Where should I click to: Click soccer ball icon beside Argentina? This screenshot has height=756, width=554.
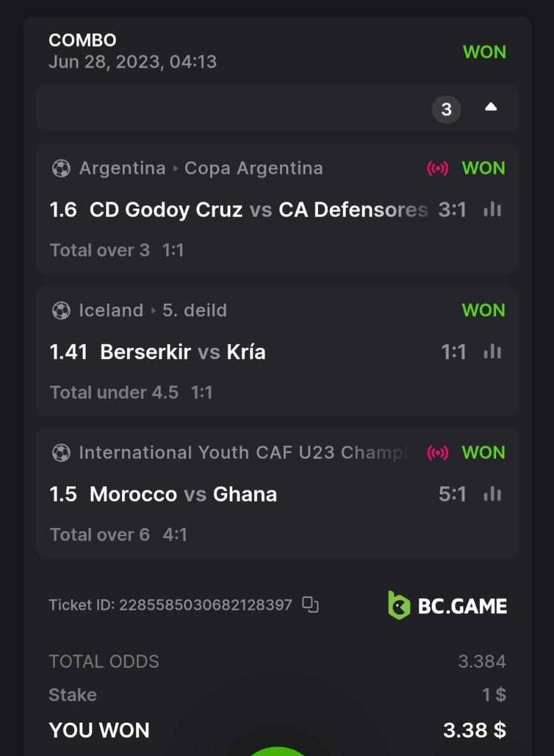click(x=61, y=169)
